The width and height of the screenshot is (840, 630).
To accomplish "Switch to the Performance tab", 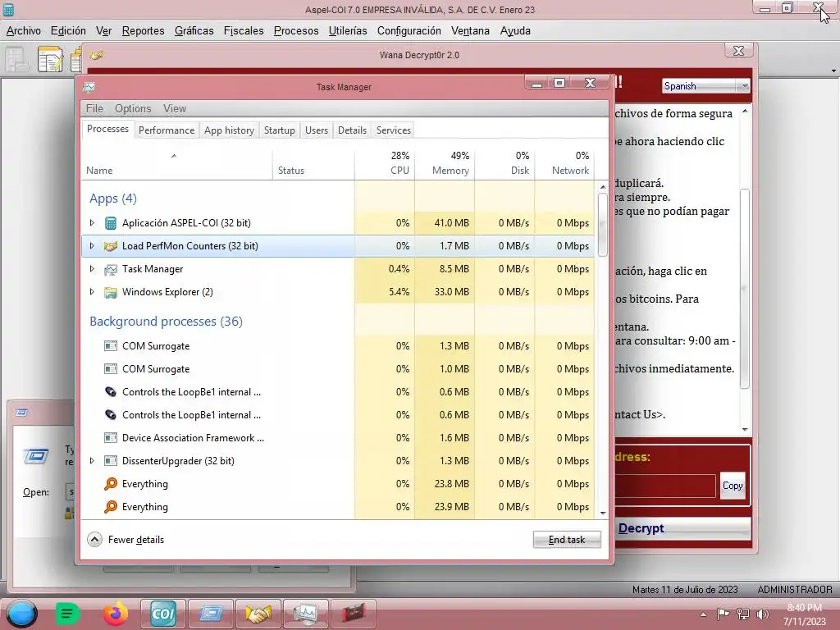I will (167, 130).
